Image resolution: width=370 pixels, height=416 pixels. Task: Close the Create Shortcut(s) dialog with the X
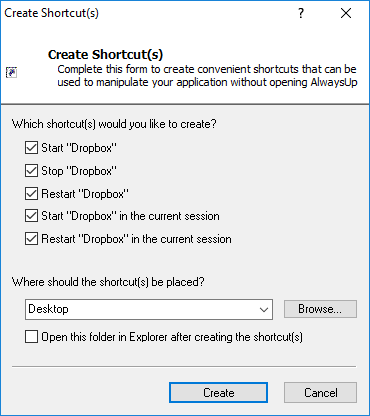tap(346, 13)
